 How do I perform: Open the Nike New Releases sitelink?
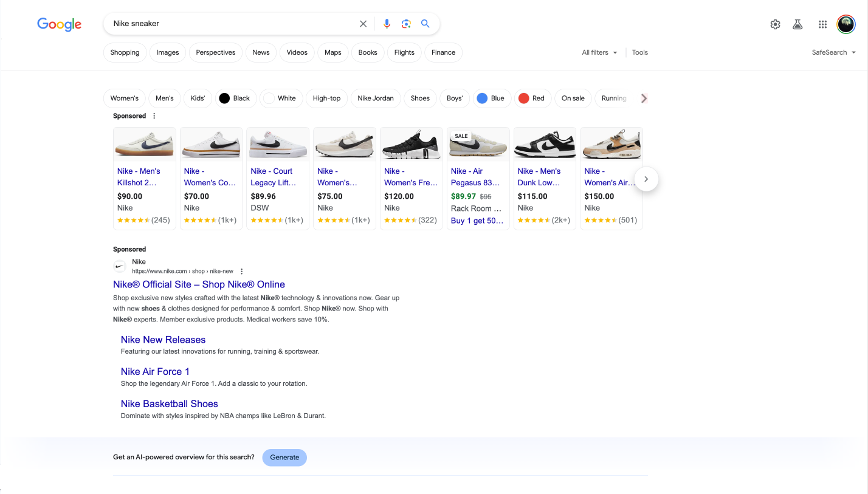(x=163, y=340)
